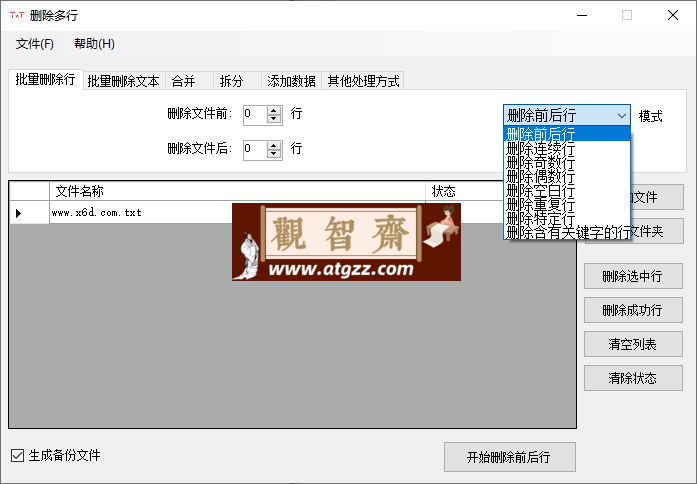Click the row selector arrow for www.x6d.com.txt
Viewport: 697px width, 484px height.
pos(18,213)
